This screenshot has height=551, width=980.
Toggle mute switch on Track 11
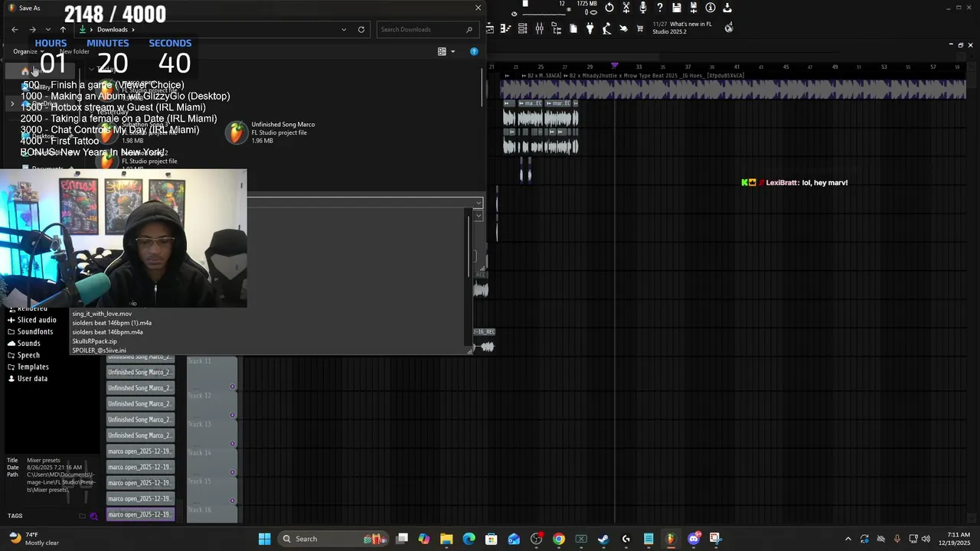coord(233,386)
